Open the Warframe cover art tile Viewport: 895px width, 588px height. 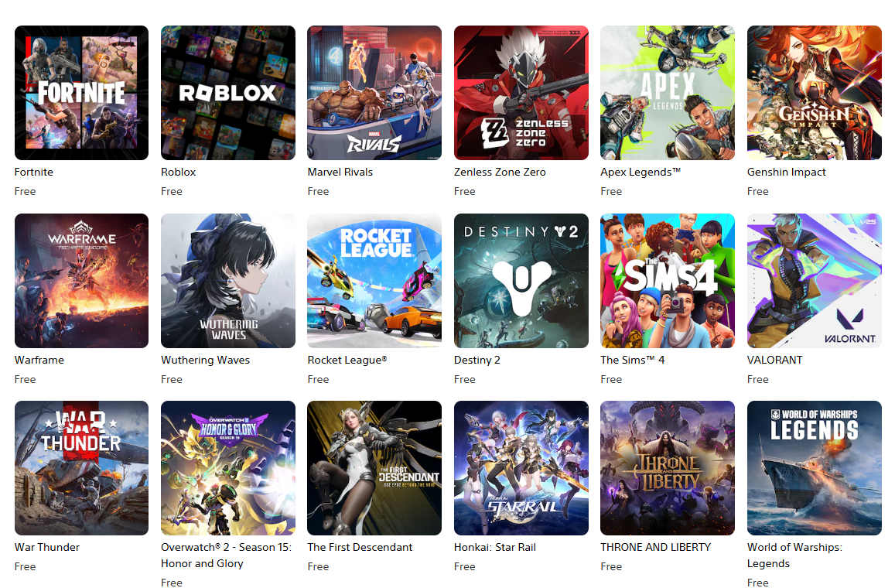(x=82, y=281)
